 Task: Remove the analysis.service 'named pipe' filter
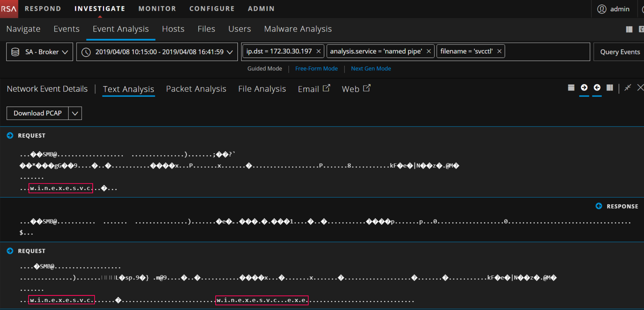tap(429, 51)
